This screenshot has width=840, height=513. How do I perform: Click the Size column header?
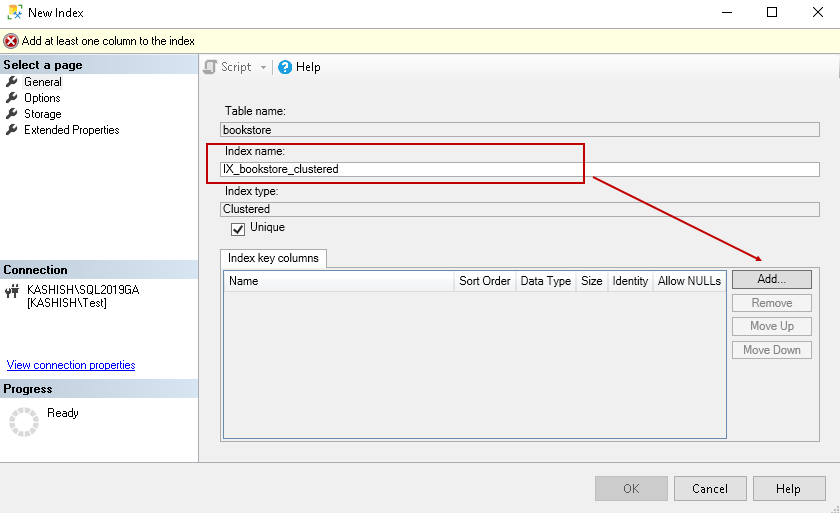(x=592, y=281)
